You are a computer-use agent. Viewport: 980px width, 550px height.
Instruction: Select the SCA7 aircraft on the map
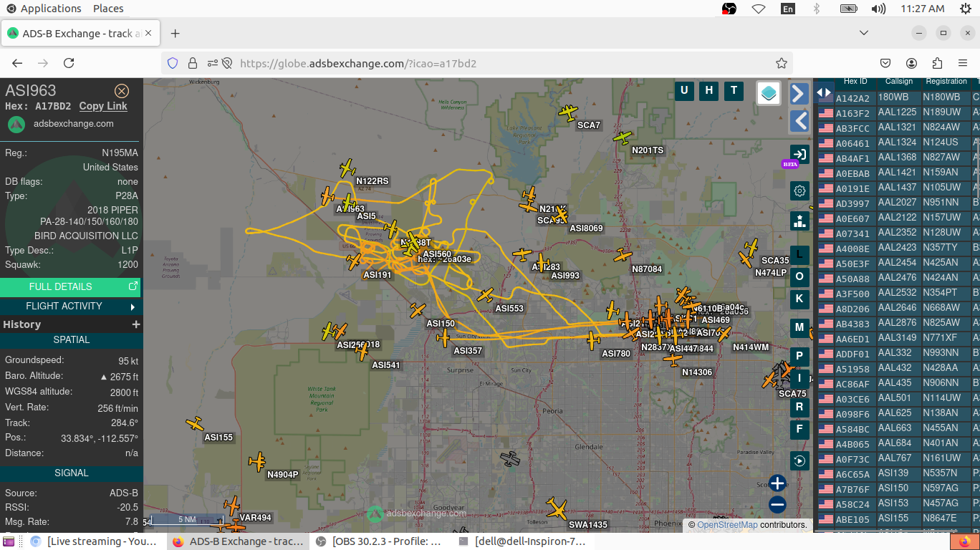pyautogui.click(x=569, y=113)
